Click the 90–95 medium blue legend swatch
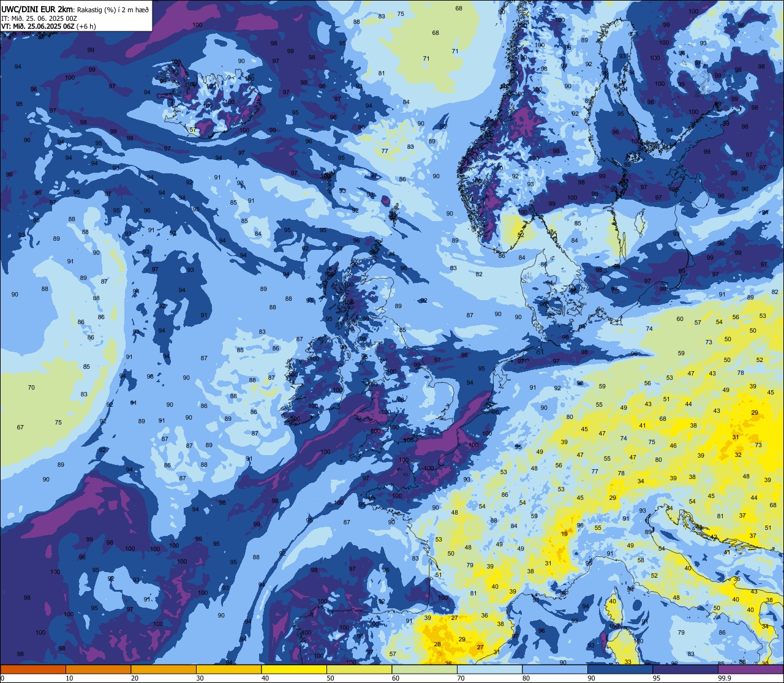 (x=620, y=669)
